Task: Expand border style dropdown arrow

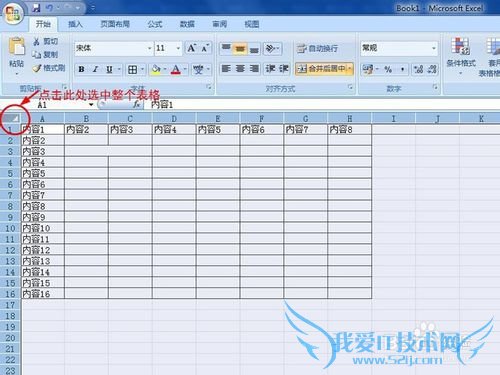Action: click(142, 69)
